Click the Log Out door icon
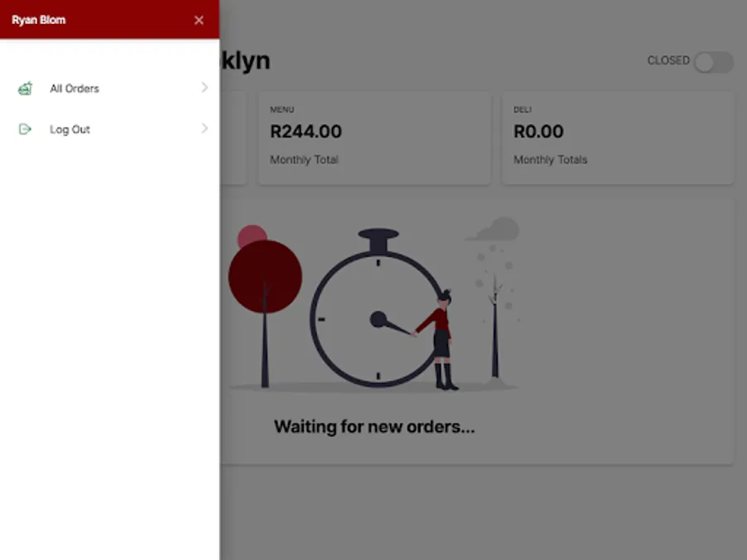747x560 pixels. [25, 129]
